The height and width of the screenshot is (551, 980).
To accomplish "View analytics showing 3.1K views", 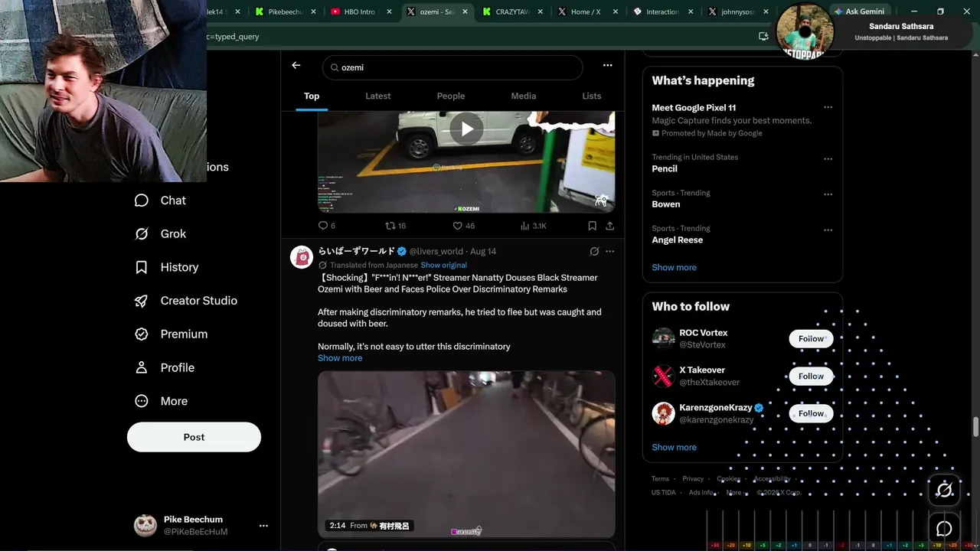I will (x=533, y=226).
